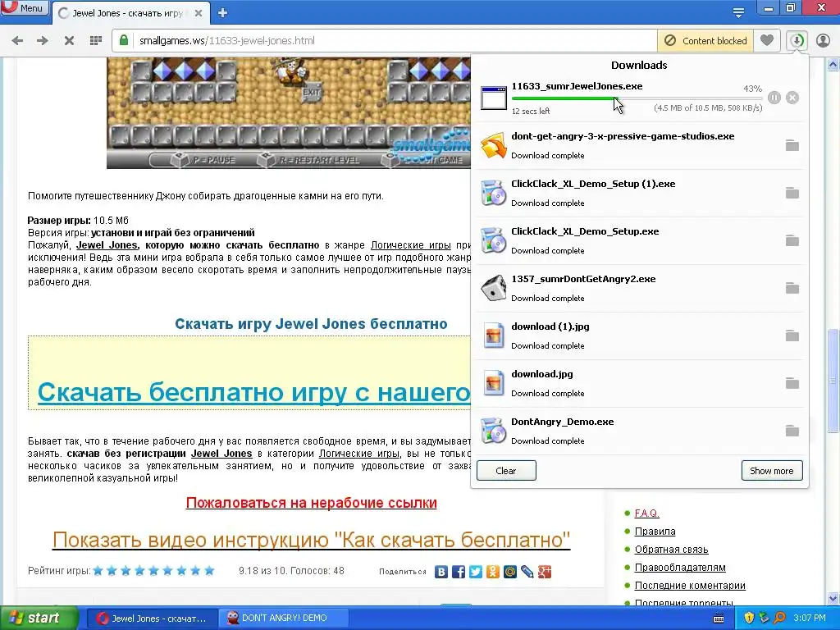This screenshot has width=840, height=630.
Task: Show DontAngry_Demo.exe in folder
Action: [792, 431]
